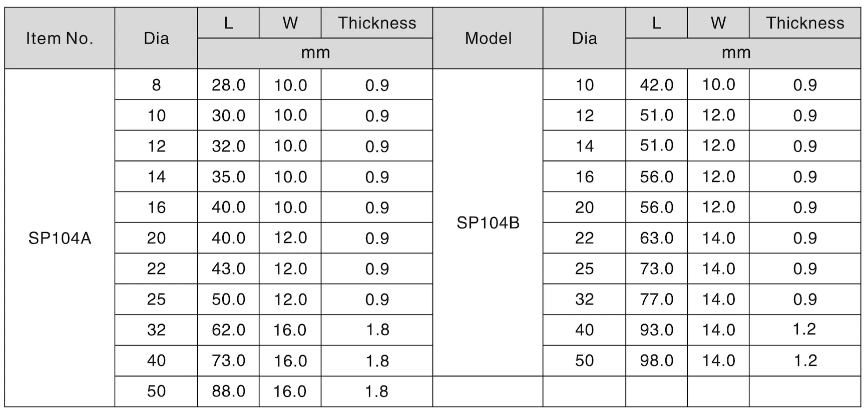Click the 62.0 length value
The image size is (868, 416).
pyautogui.click(x=228, y=330)
